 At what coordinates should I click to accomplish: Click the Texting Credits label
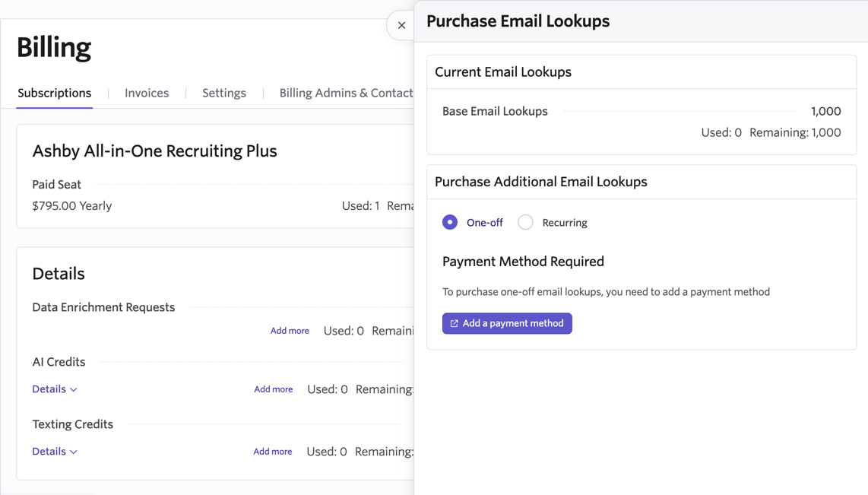(x=72, y=424)
